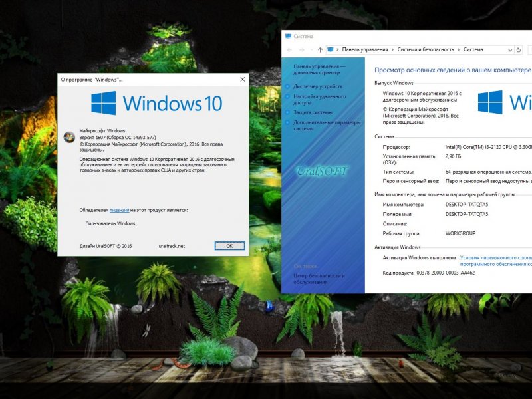The width and height of the screenshot is (532, 399).
Task: Click the shield icon beside Дополнительные параметры системы
Action: coord(287,122)
